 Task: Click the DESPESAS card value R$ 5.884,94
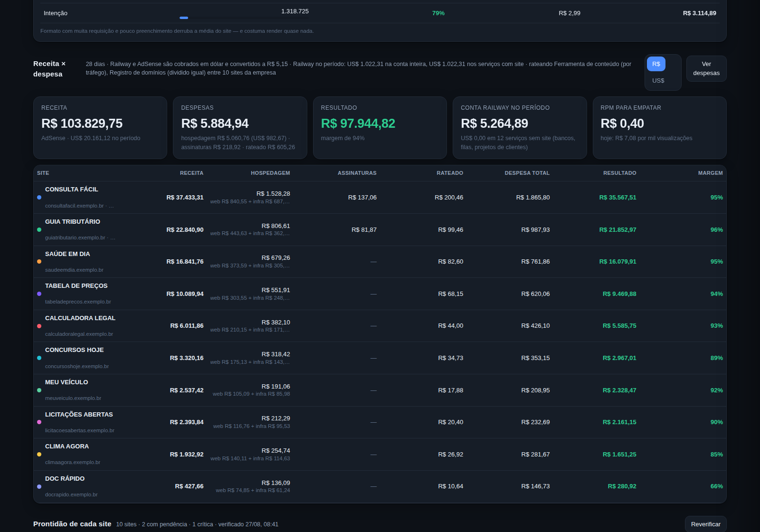click(x=215, y=123)
